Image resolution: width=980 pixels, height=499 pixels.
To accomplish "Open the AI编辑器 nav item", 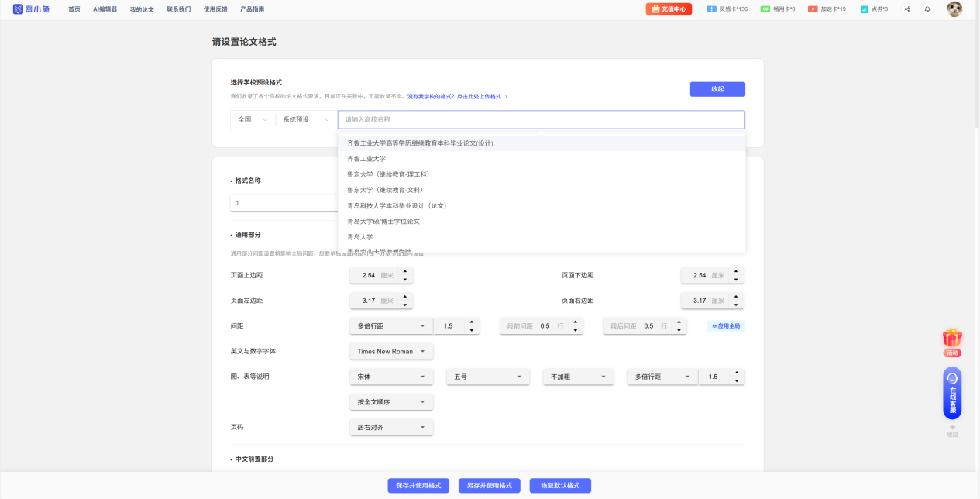I will [105, 9].
